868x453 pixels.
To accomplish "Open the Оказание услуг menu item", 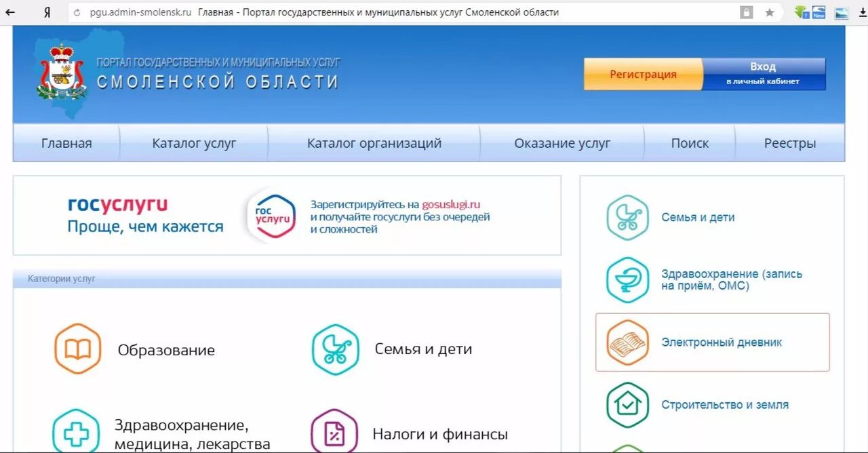I will [561, 142].
